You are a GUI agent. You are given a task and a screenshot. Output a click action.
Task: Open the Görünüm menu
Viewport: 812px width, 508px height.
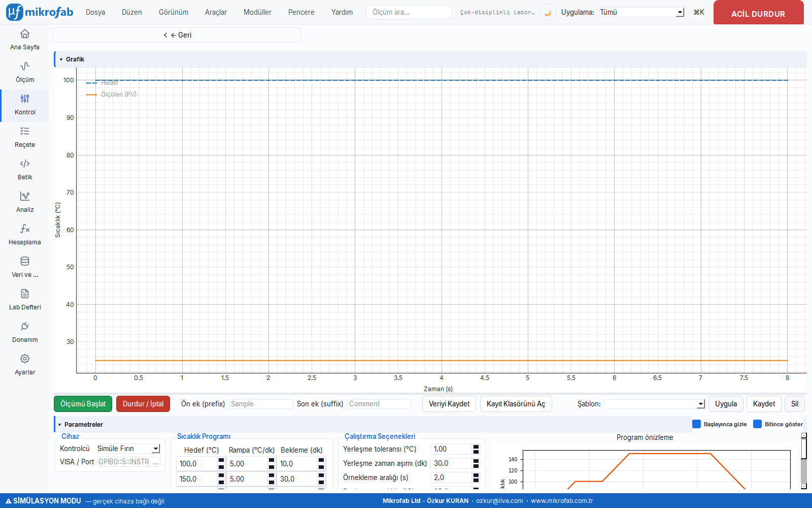pyautogui.click(x=174, y=12)
